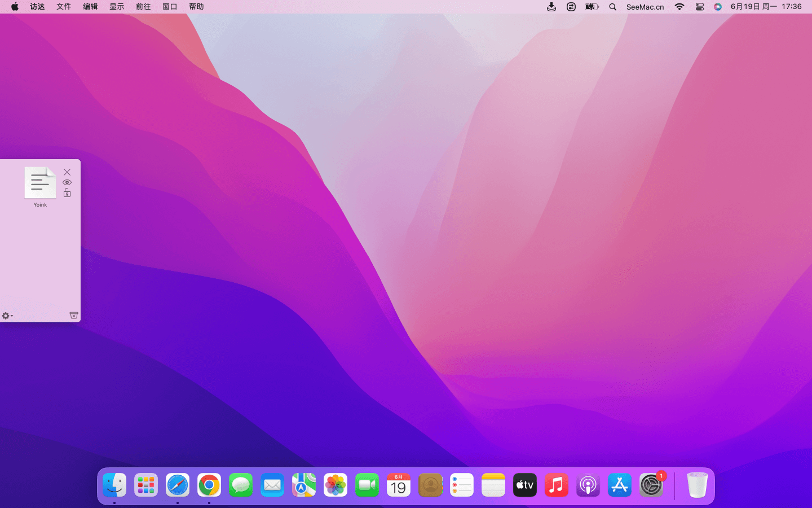The image size is (812, 508).
Task: Open the battery status menu
Action: [592, 7]
